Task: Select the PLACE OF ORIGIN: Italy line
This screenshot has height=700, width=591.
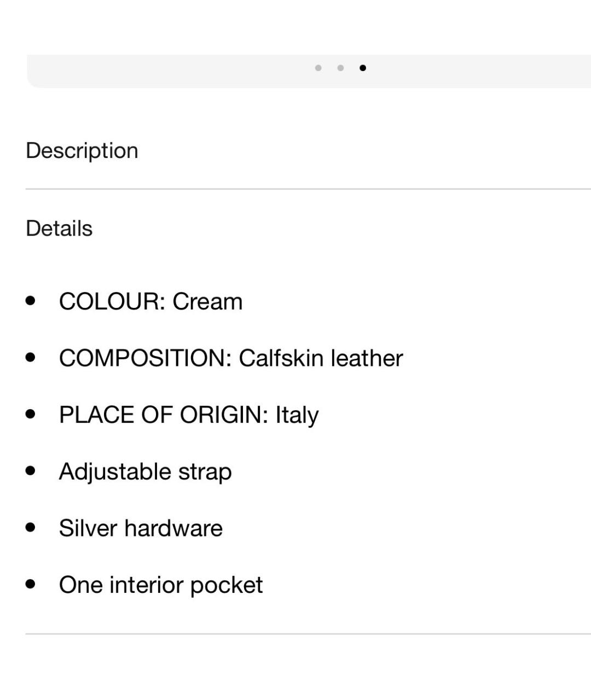Action: 189,415
